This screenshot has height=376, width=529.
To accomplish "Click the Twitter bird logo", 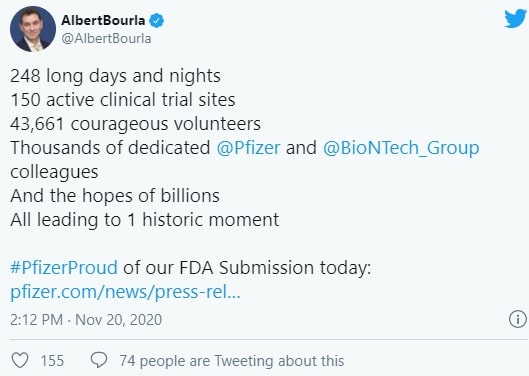I will click(515, 18).
